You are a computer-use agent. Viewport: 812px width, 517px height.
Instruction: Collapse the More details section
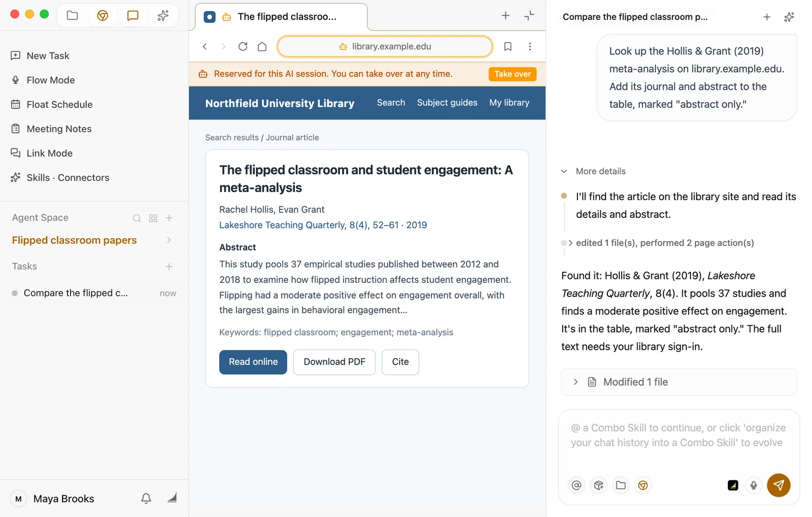click(593, 171)
